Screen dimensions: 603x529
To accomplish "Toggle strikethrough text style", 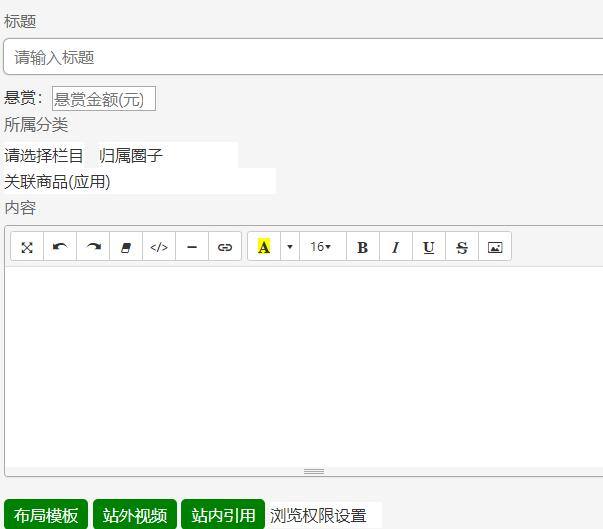I will 461,247.
